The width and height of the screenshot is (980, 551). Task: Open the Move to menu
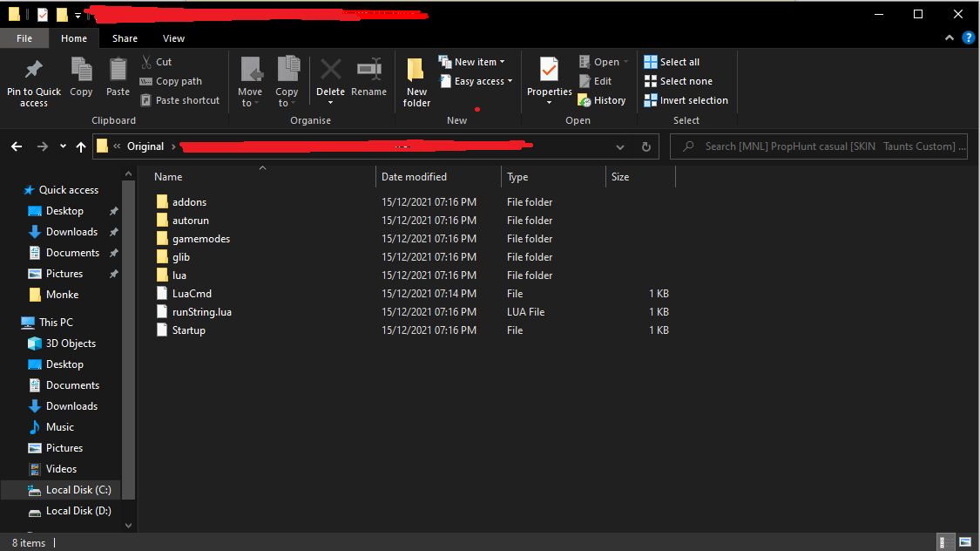[250, 81]
